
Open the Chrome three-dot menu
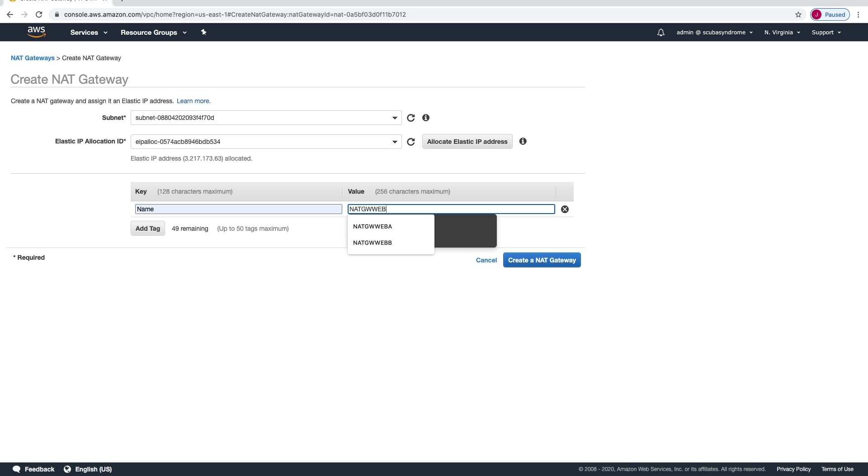(858, 14)
